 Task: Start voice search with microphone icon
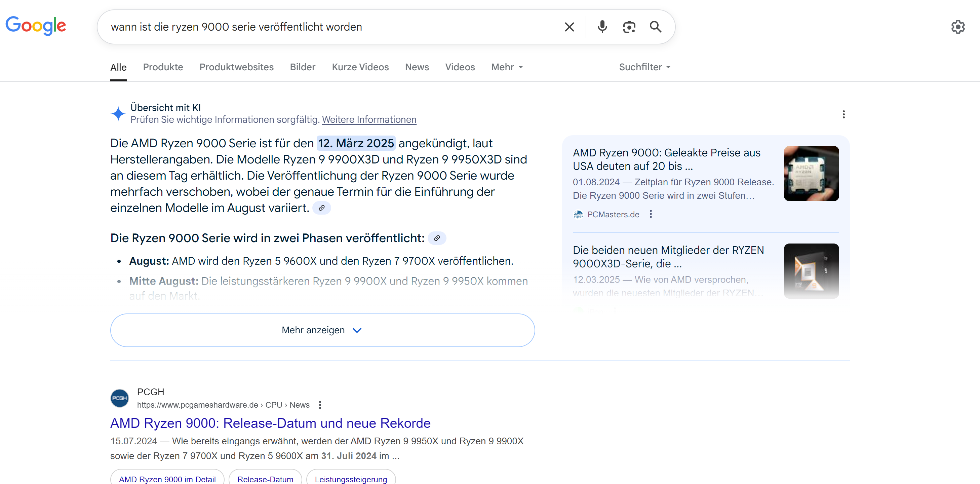[x=602, y=27]
